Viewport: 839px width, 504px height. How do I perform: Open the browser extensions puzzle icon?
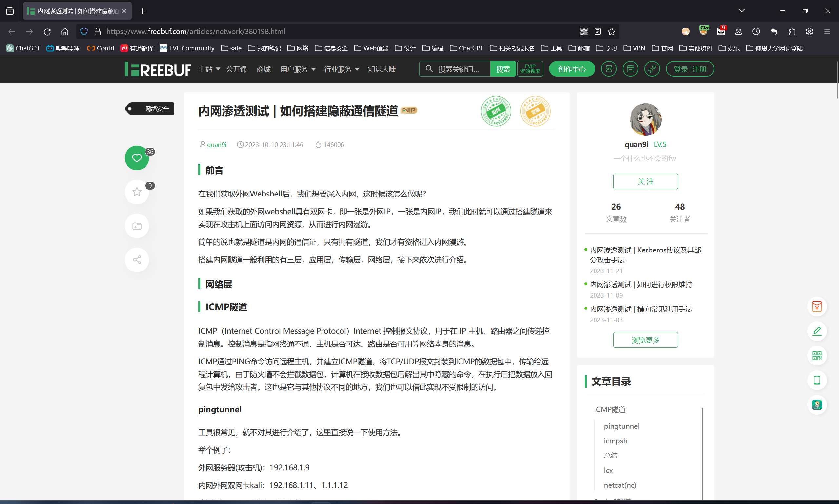pos(792,31)
